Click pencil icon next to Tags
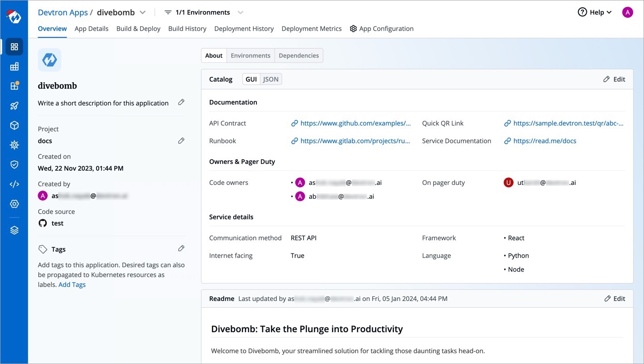Viewport: 644px width, 364px height. point(181,248)
